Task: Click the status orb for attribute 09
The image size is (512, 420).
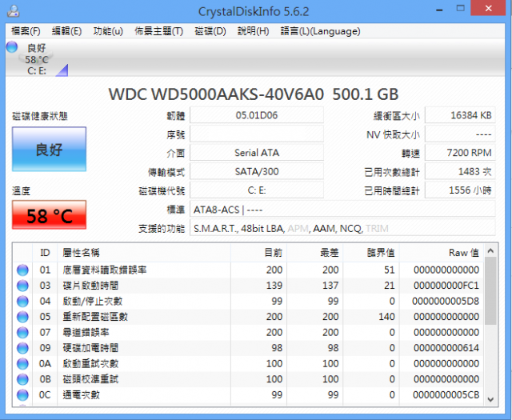Action: [22, 348]
